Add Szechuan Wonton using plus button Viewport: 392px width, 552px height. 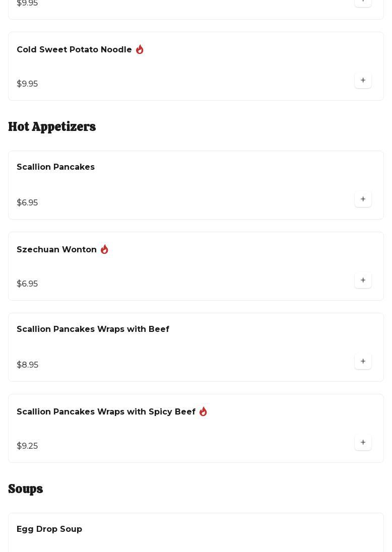coord(363,281)
